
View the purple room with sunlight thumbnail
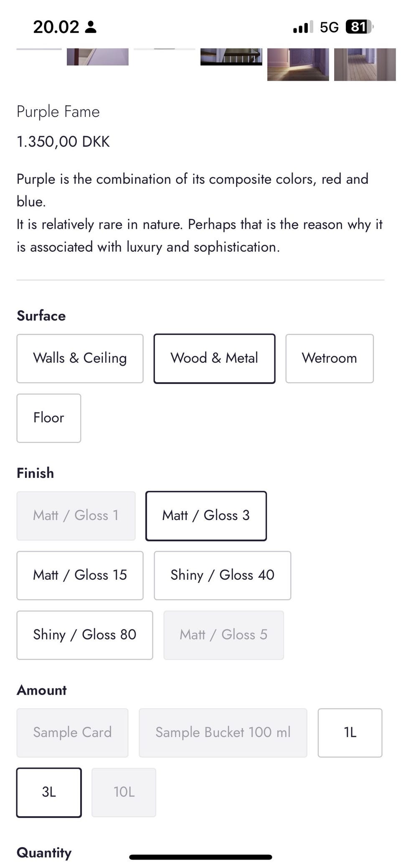coord(298,64)
